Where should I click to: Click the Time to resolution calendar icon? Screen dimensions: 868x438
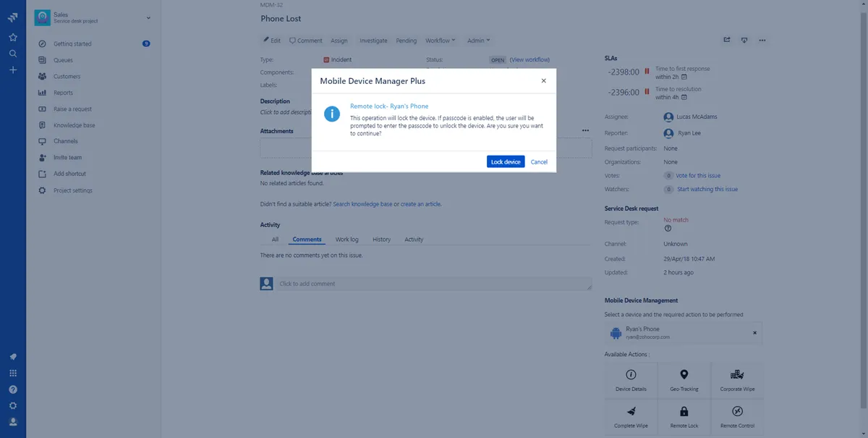684,97
